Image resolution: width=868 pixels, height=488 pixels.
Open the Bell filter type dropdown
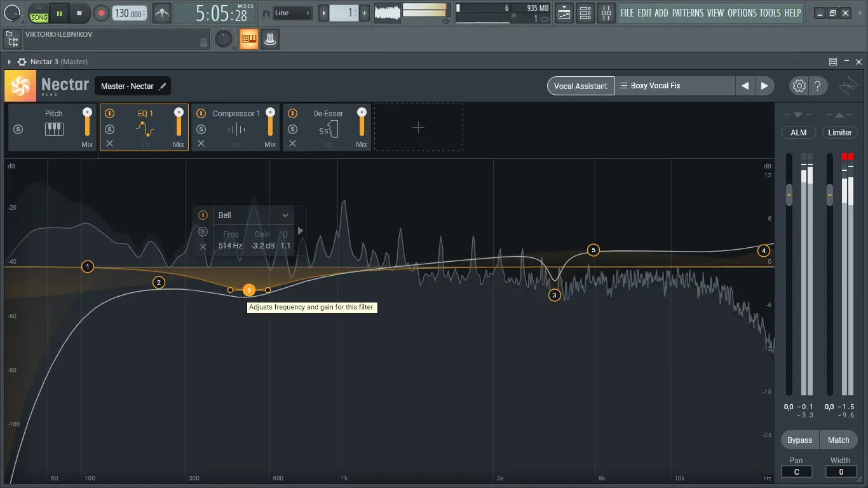254,215
